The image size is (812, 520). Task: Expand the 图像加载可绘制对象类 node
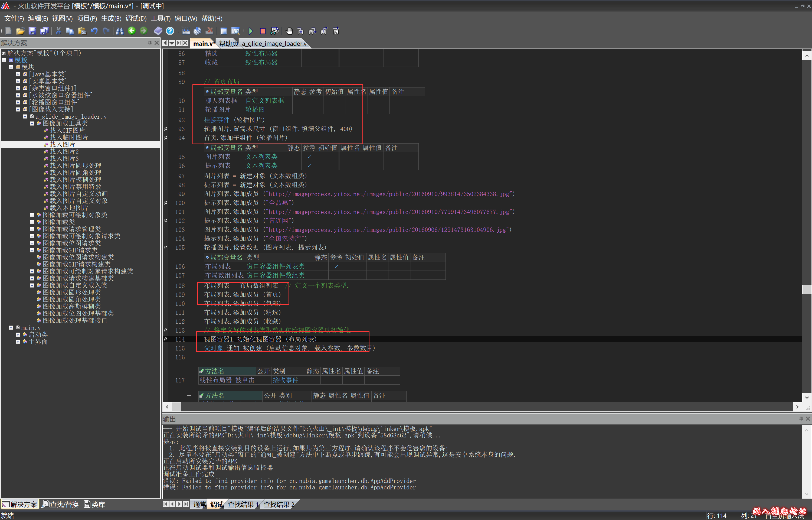click(x=32, y=215)
